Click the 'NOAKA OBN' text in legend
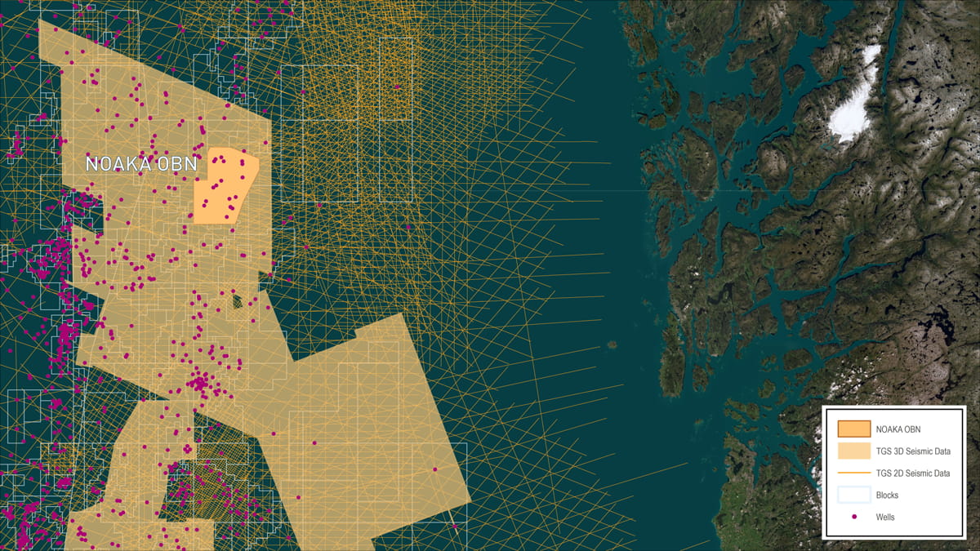 (x=898, y=428)
